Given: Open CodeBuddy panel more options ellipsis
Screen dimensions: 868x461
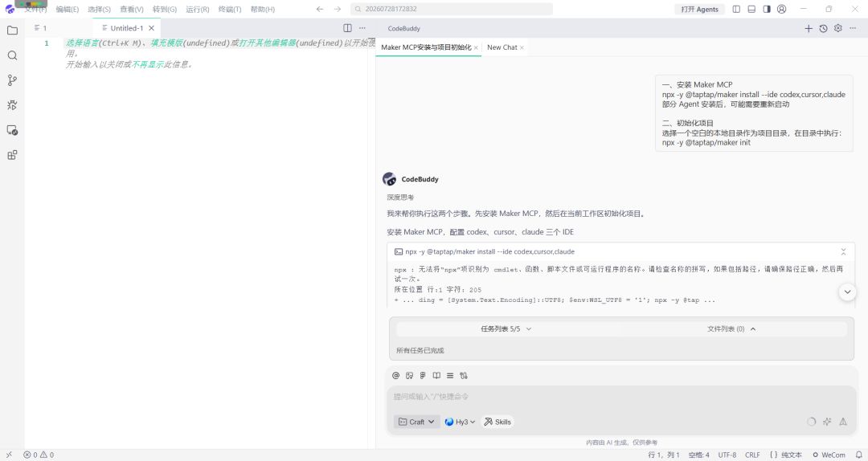Looking at the screenshot, I should point(853,28).
